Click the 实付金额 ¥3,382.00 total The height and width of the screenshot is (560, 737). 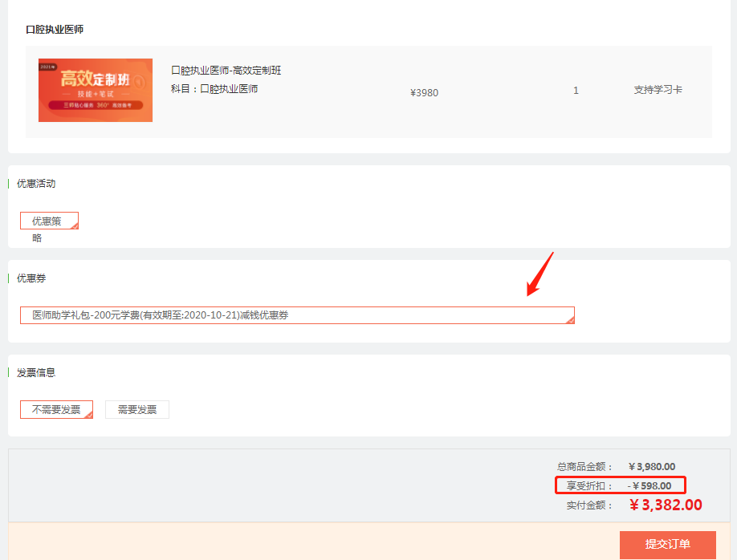click(x=666, y=505)
